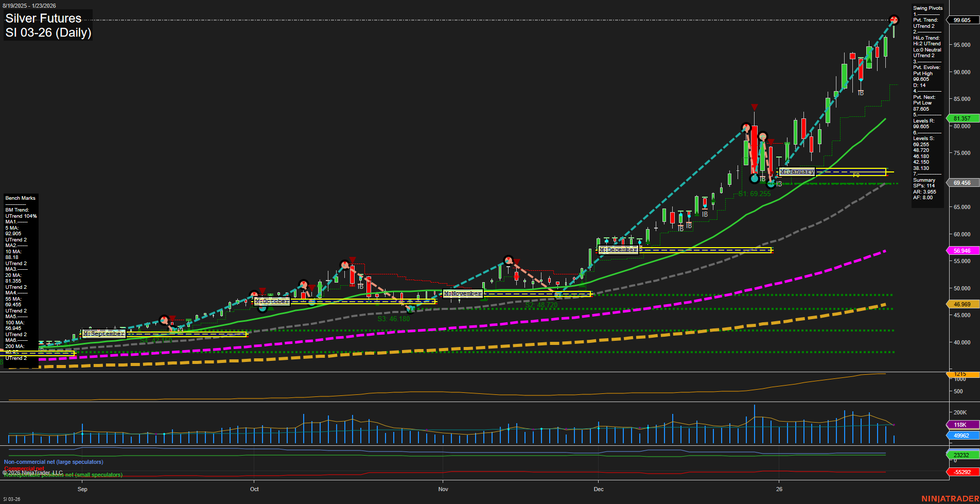Select the swing pivot circle at the 99.605 top

tap(895, 20)
